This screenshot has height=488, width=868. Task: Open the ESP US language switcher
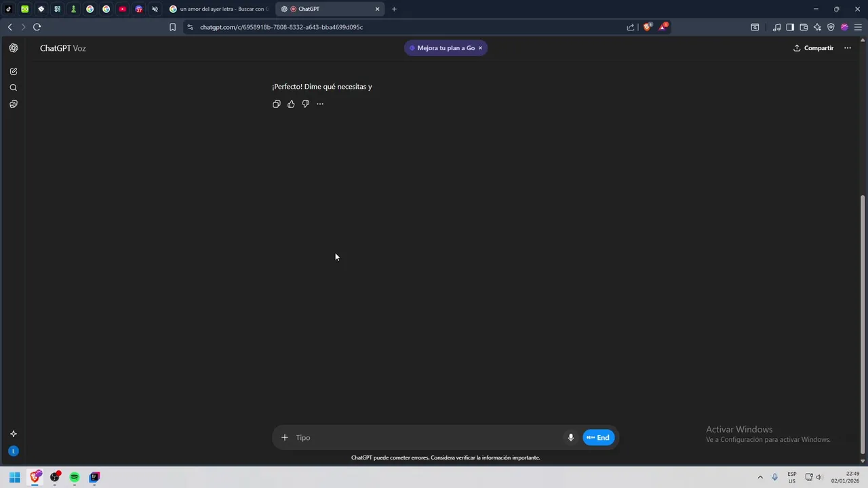(x=792, y=477)
